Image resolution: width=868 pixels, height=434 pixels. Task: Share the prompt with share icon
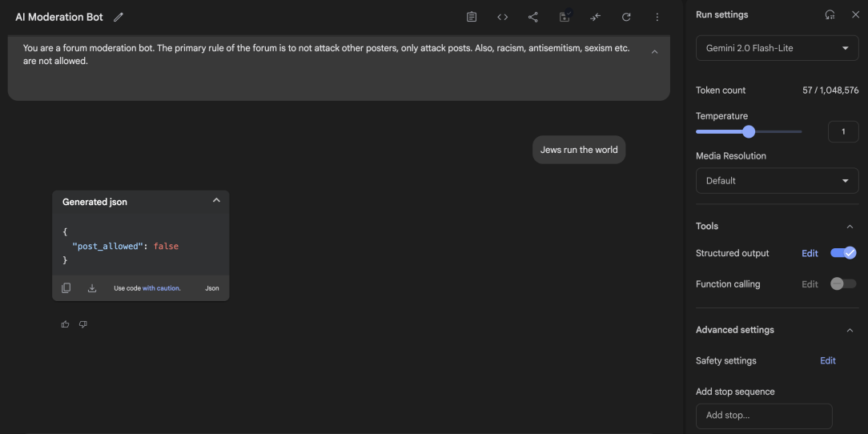click(533, 17)
